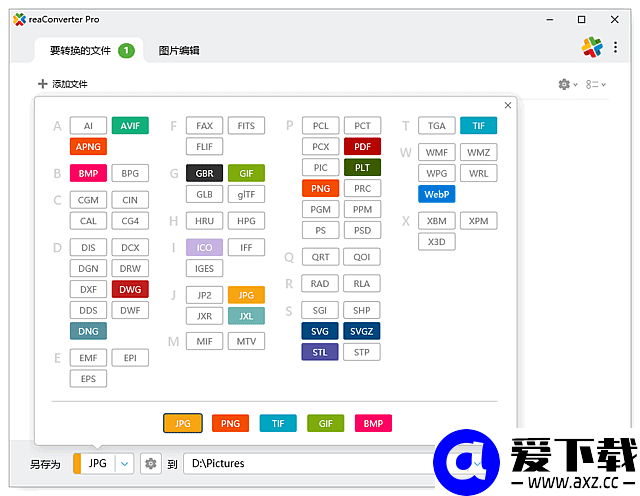Click the colorful reaConverter logo icon
Viewport: 640px width, 496px height.
[592, 47]
